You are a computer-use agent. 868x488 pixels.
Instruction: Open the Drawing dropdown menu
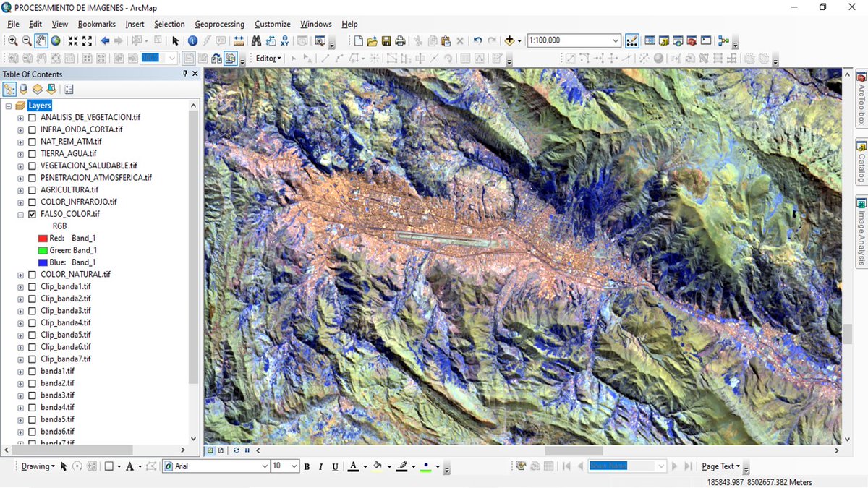coord(38,466)
